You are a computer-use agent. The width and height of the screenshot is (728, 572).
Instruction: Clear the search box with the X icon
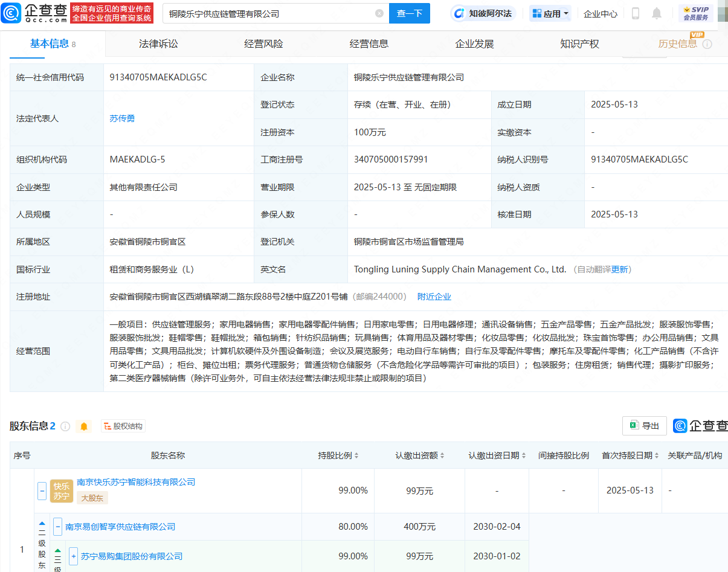click(x=379, y=13)
